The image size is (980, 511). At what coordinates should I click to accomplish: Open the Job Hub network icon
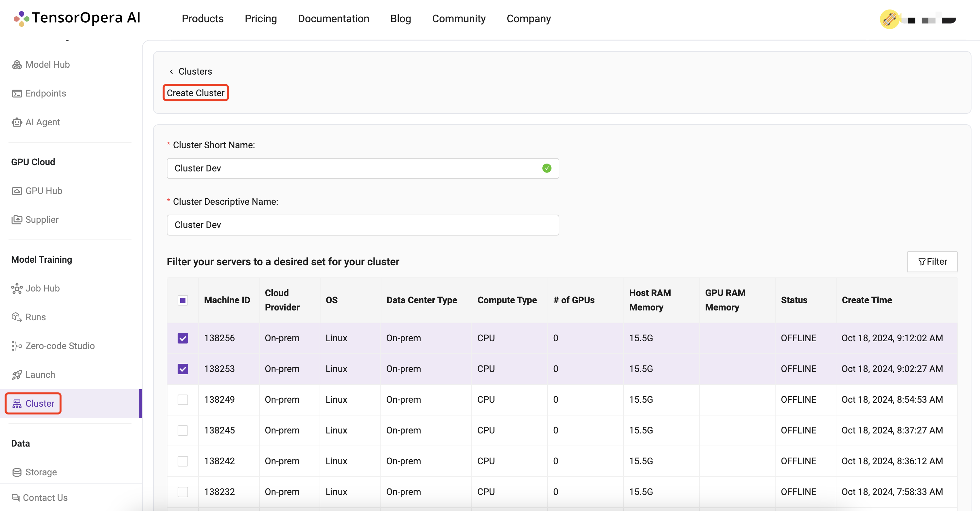[x=17, y=289]
